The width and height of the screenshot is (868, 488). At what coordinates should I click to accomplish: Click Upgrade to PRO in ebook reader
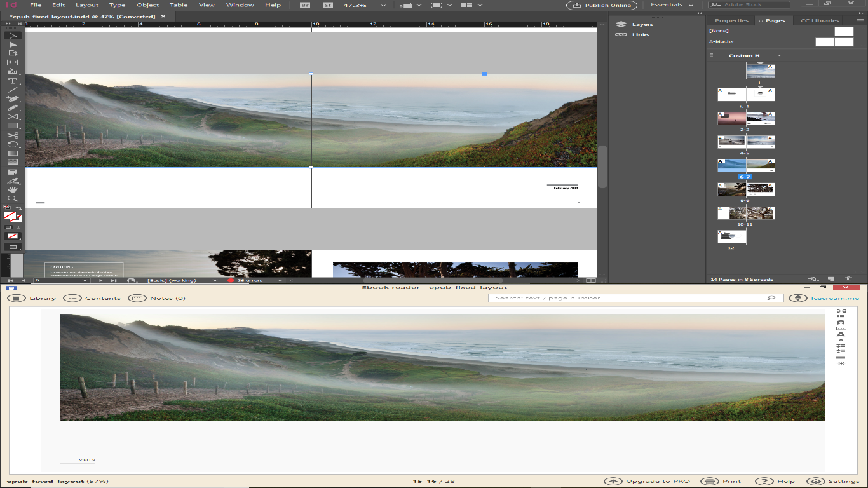click(647, 482)
